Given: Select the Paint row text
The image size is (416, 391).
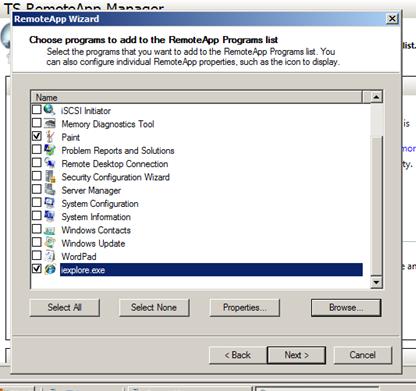Looking at the screenshot, I should coord(70,137).
